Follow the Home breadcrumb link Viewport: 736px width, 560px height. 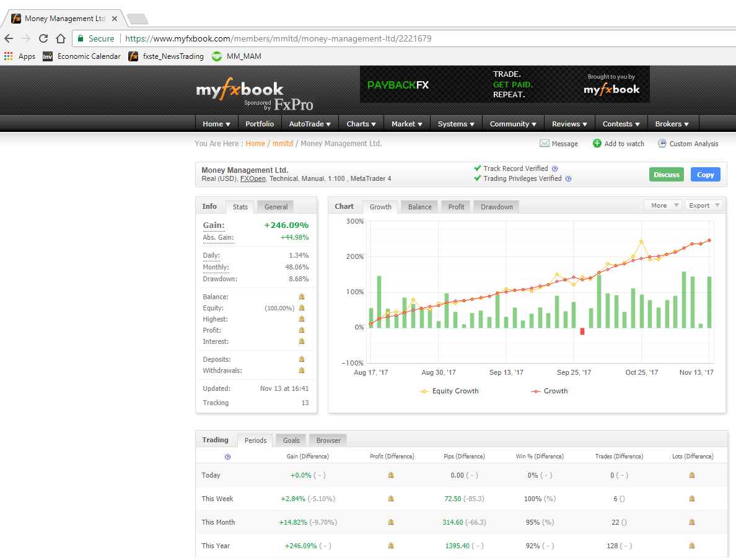[255, 144]
